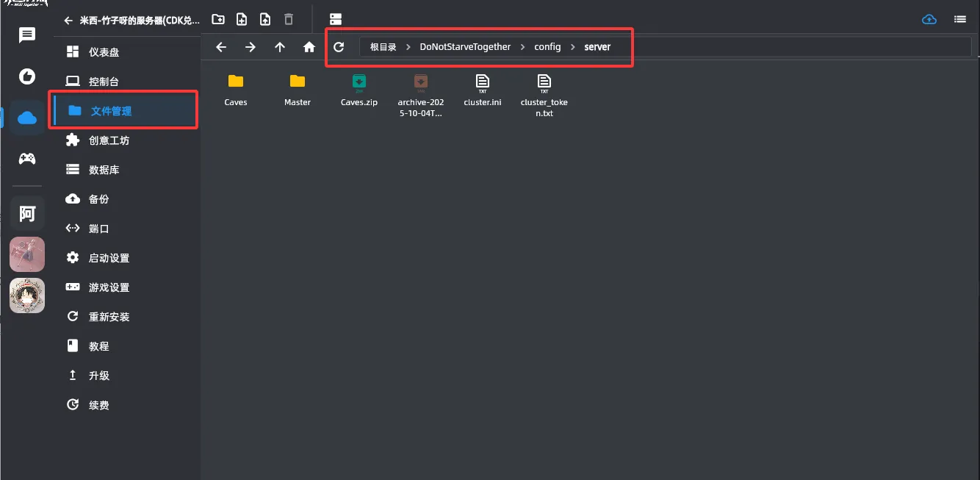Click the new file icon
Image resolution: width=980 pixels, height=480 pixels.
click(242, 19)
